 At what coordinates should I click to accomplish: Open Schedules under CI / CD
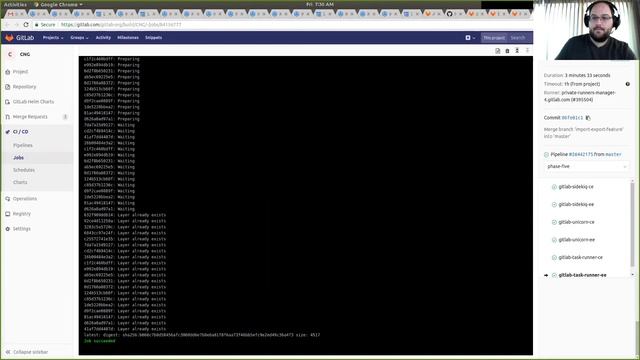click(24, 170)
